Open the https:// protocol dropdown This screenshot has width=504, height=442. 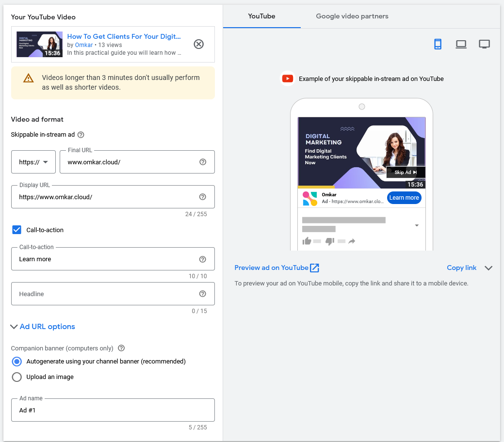(33, 162)
